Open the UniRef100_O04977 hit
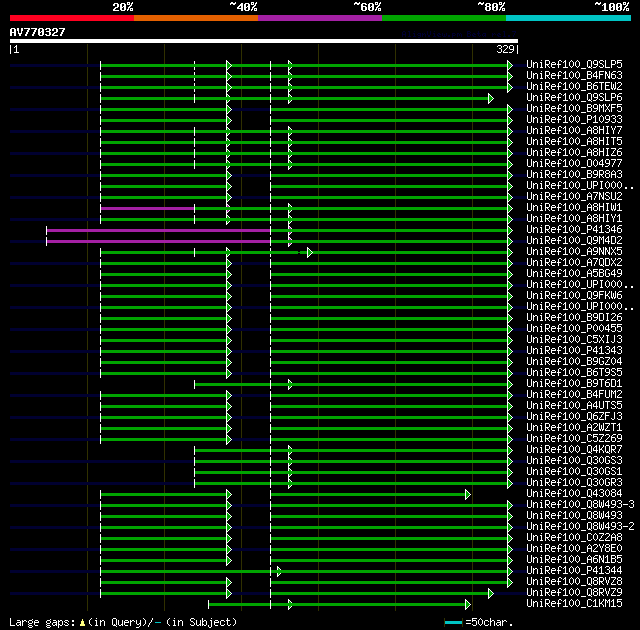 pos(574,164)
